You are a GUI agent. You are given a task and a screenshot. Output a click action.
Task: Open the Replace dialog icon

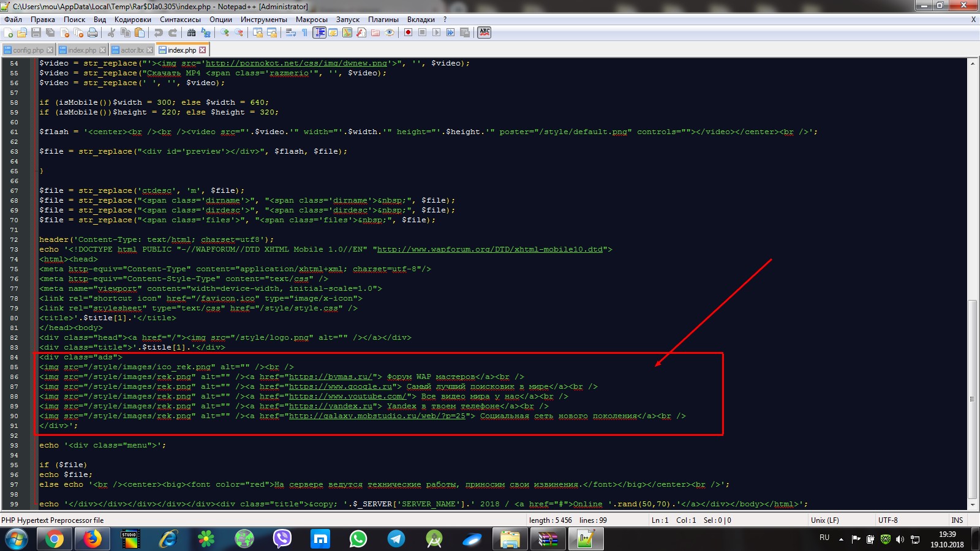point(206,32)
